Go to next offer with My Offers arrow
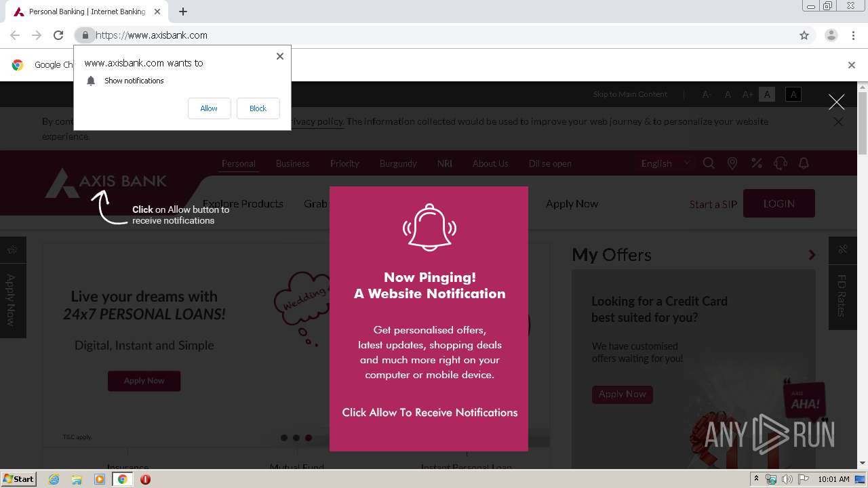The image size is (868, 488). click(812, 255)
